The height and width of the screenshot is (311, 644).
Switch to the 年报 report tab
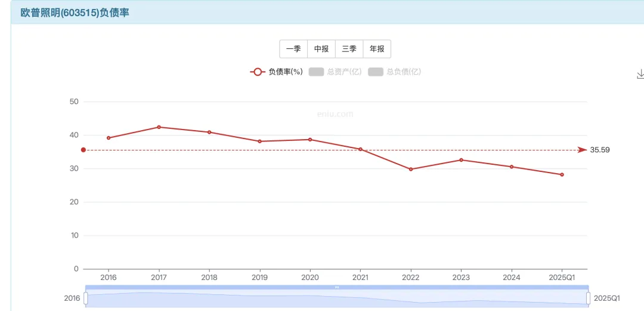coord(377,49)
